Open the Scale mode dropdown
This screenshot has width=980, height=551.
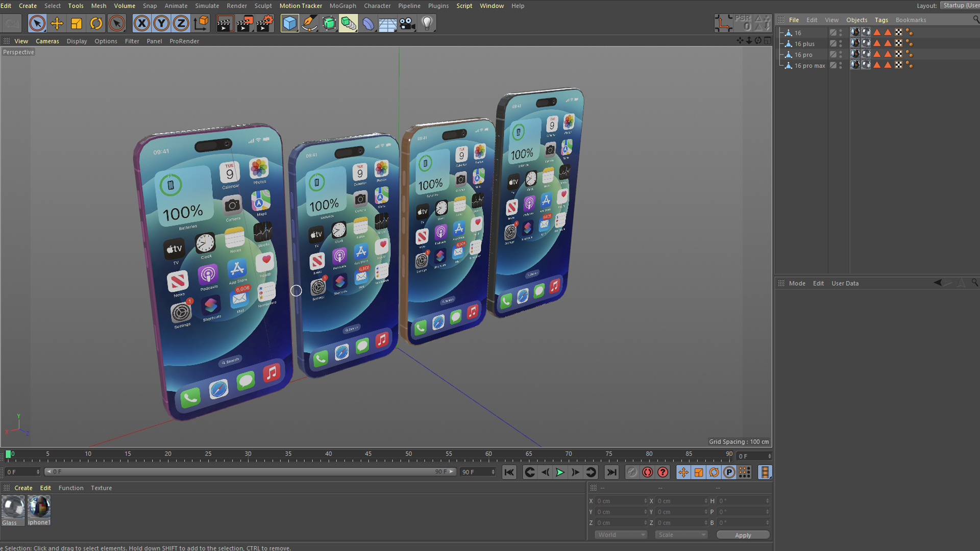point(681,535)
